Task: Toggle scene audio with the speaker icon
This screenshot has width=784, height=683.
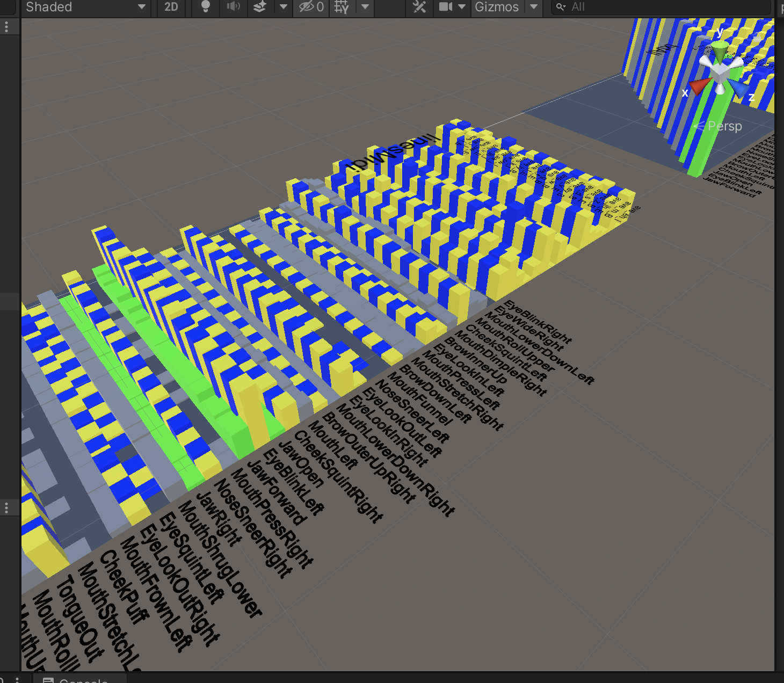Action: point(233,7)
